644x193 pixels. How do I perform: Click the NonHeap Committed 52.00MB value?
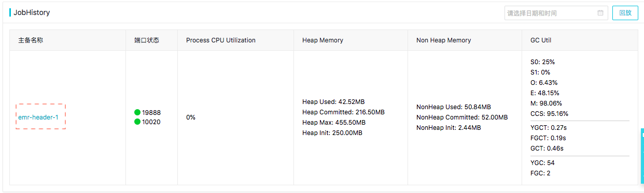tap(462, 117)
